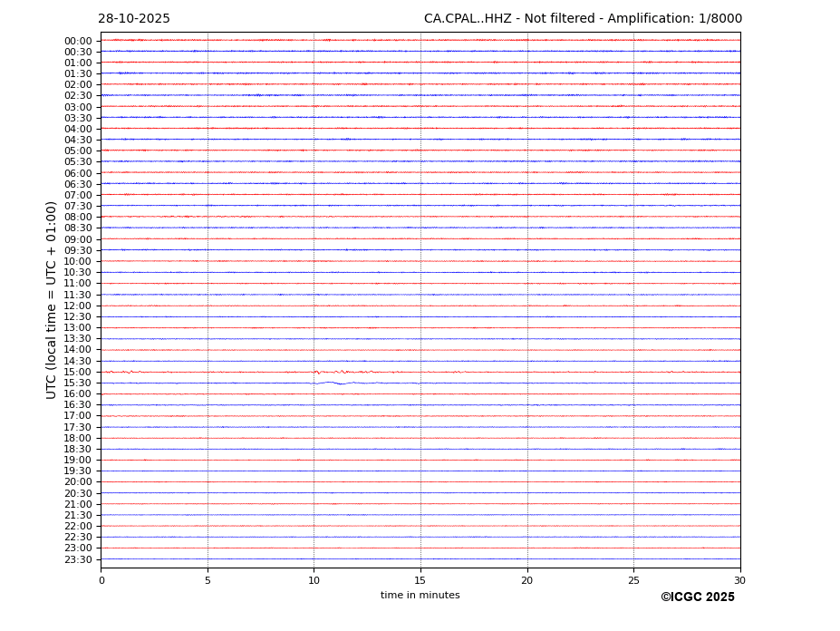Click the 15:30 row time label
Image resolution: width=840 pixels, height=631 pixels.
(78, 383)
